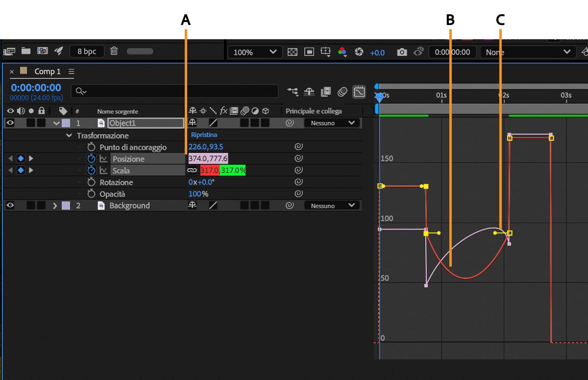Open the composition mini-flowchart
Viewport: 588px width, 380px height.
[292, 92]
